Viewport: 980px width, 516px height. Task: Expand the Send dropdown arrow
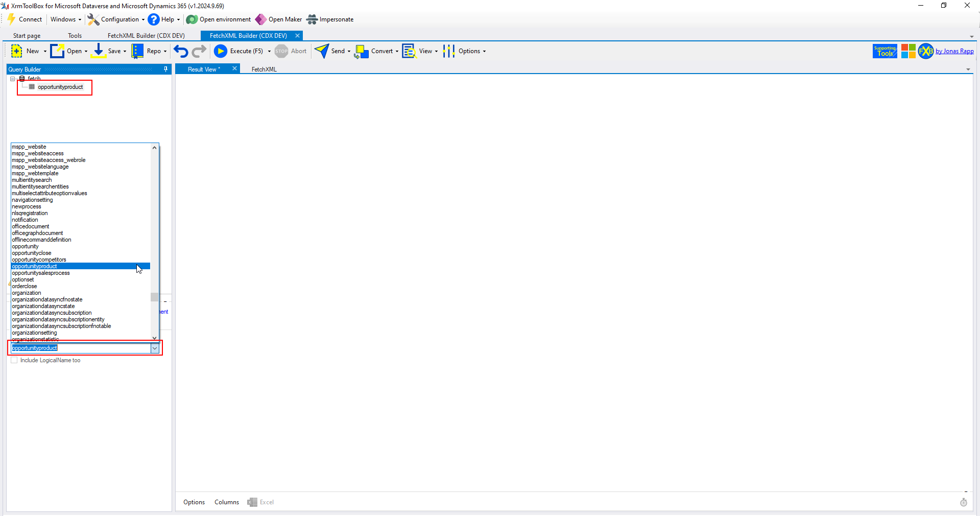click(349, 51)
